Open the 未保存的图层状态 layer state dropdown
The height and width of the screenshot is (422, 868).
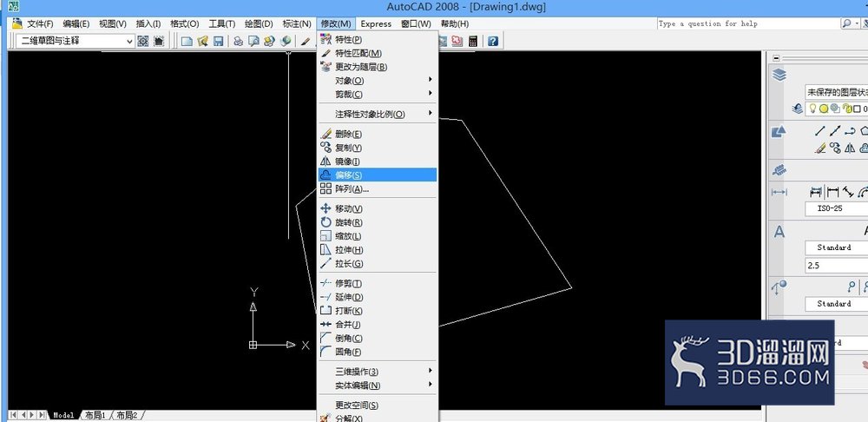[836, 93]
